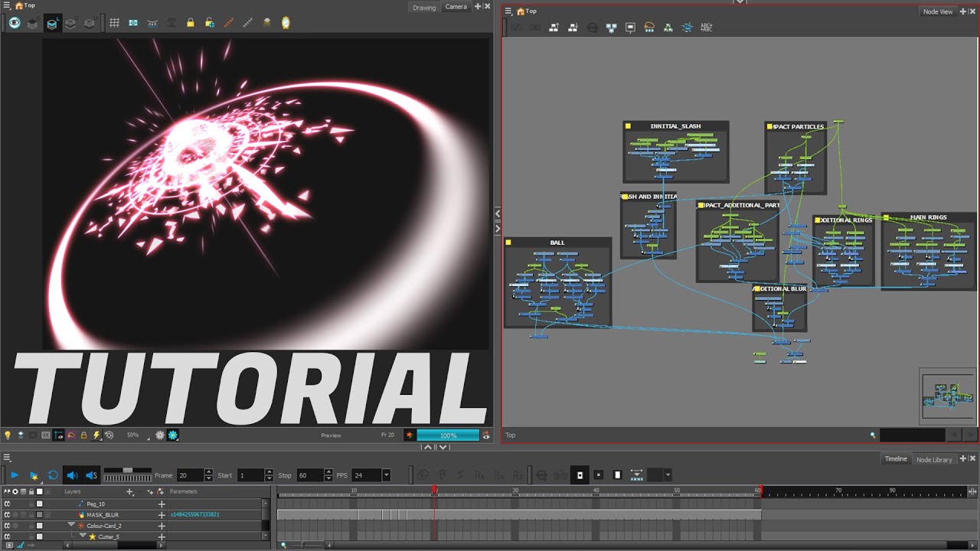Click Top breadcrumb in Node View
This screenshot has height=551, width=980.
point(531,11)
